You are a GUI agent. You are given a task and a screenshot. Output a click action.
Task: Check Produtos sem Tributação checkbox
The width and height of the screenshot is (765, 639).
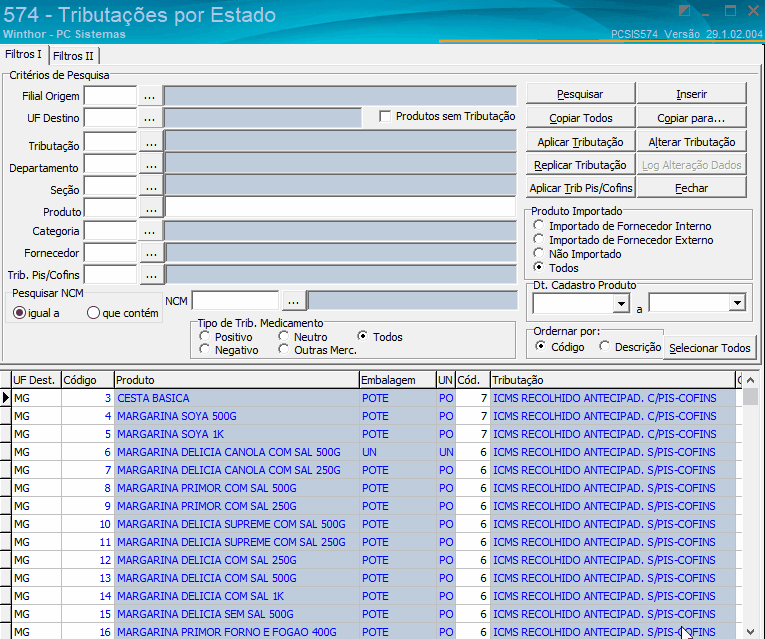tap(385, 116)
